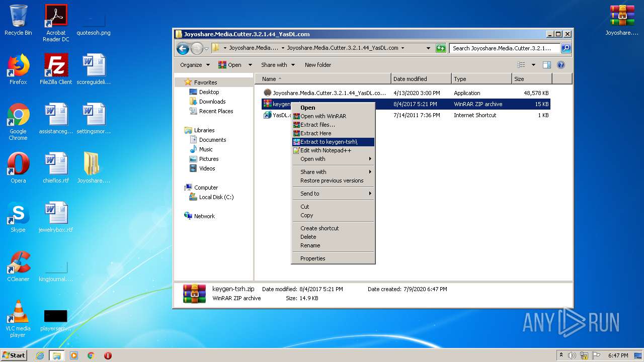Open Windows Media Player taskbar icon

74,355
